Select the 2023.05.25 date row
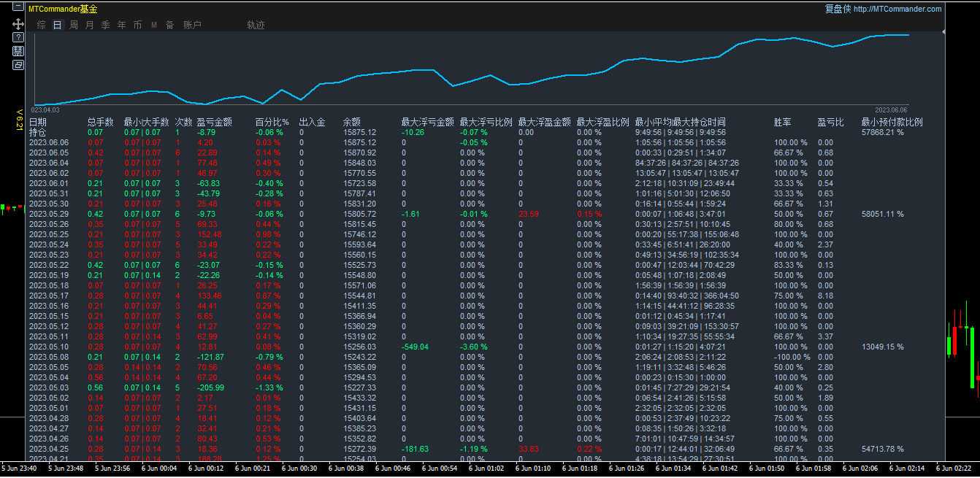The image size is (980, 478). (x=49, y=235)
